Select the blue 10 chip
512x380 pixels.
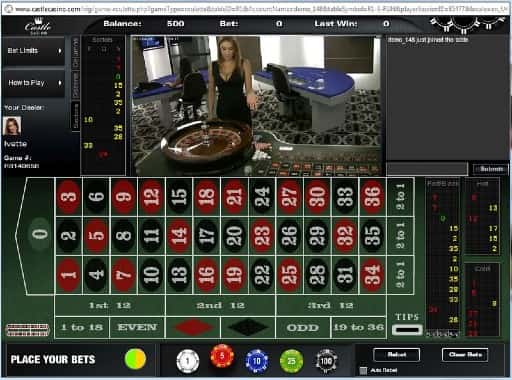pyautogui.click(x=257, y=361)
